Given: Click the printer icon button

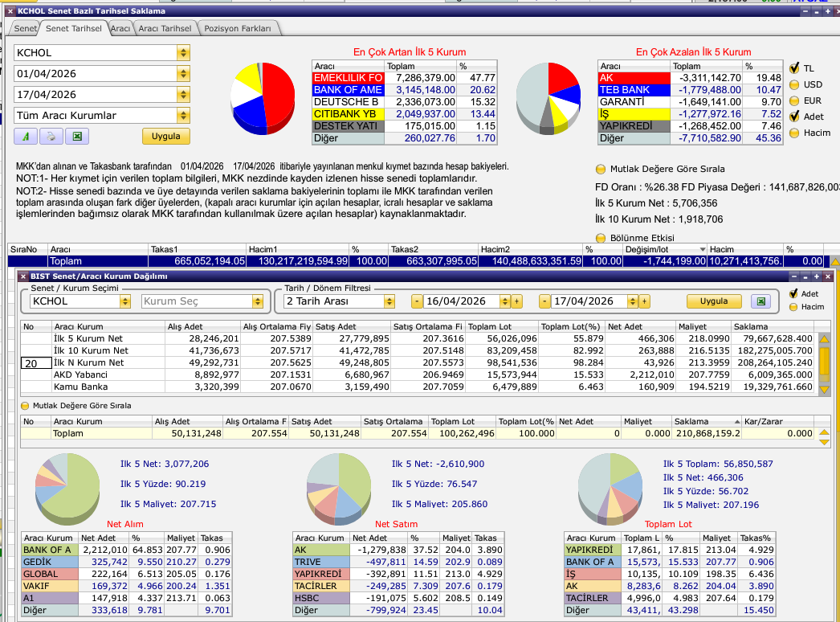Looking at the screenshot, I should [51, 136].
